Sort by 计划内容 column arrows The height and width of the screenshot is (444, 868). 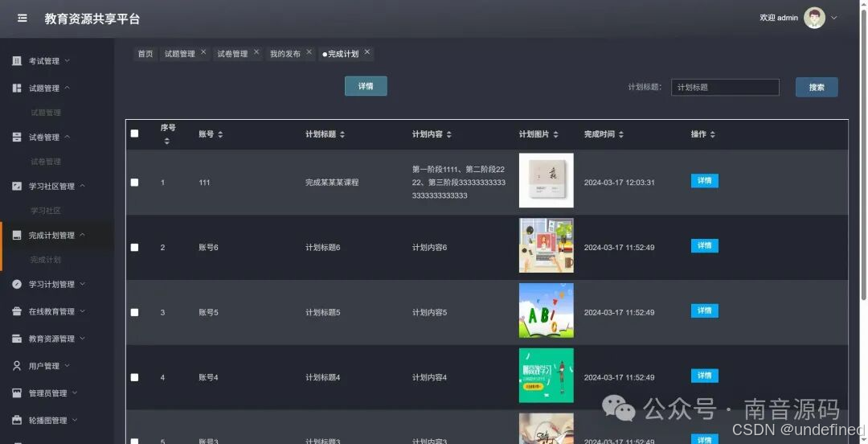(449, 134)
